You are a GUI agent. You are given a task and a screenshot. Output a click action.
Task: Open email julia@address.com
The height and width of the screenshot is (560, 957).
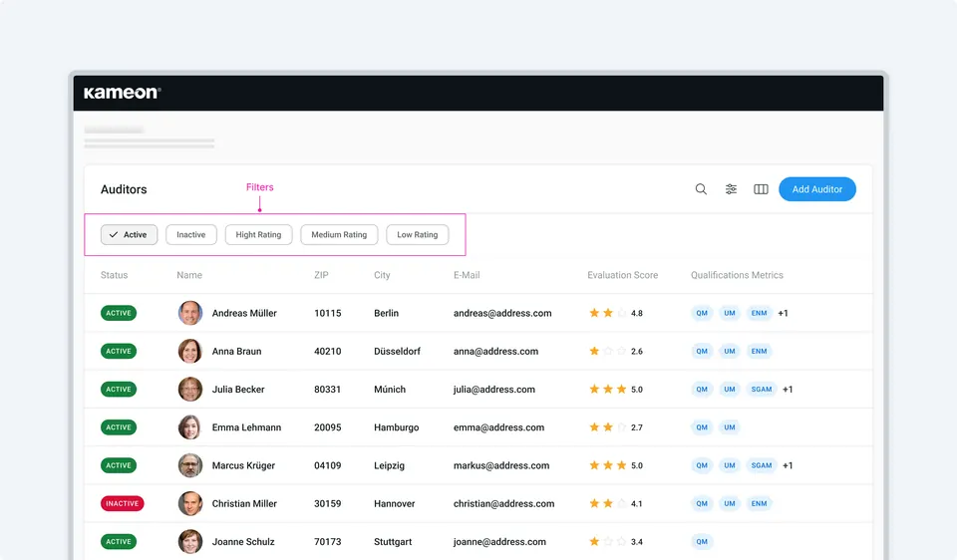(x=493, y=390)
